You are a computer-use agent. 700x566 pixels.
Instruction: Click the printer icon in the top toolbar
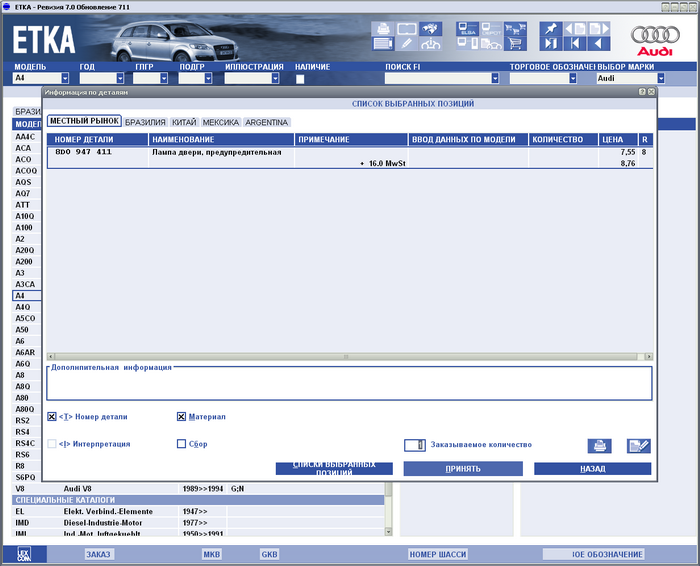[x=383, y=29]
